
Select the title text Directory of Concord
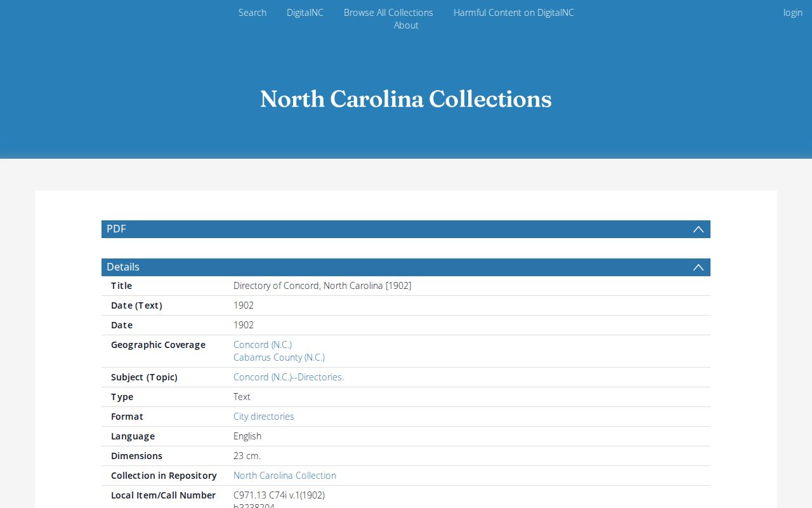pyautogui.click(x=277, y=286)
